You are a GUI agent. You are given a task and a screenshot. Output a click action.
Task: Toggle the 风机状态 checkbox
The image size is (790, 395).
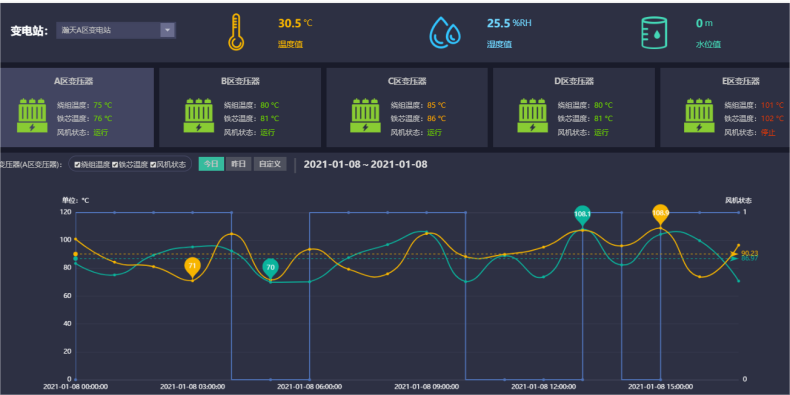tap(153, 164)
